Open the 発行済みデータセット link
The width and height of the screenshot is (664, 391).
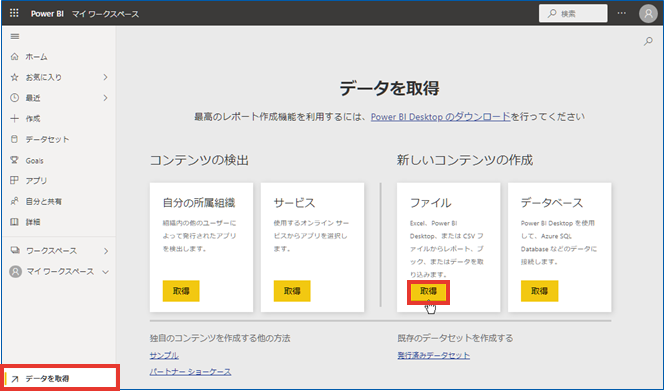(x=434, y=355)
